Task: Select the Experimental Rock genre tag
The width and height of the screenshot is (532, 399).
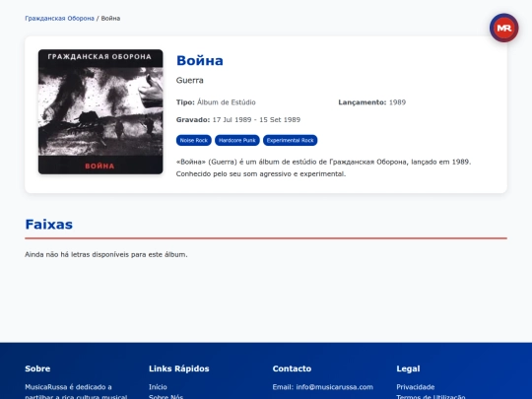Action: (290, 141)
